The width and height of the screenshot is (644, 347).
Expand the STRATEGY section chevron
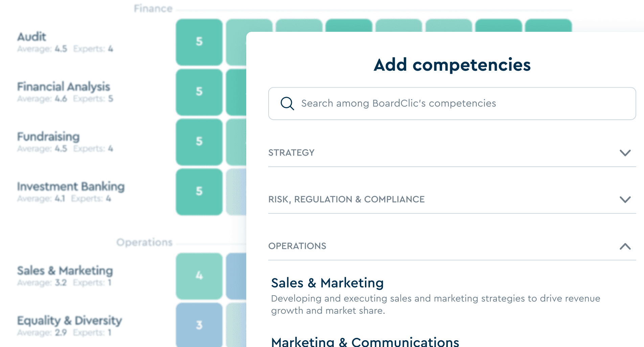(x=625, y=153)
